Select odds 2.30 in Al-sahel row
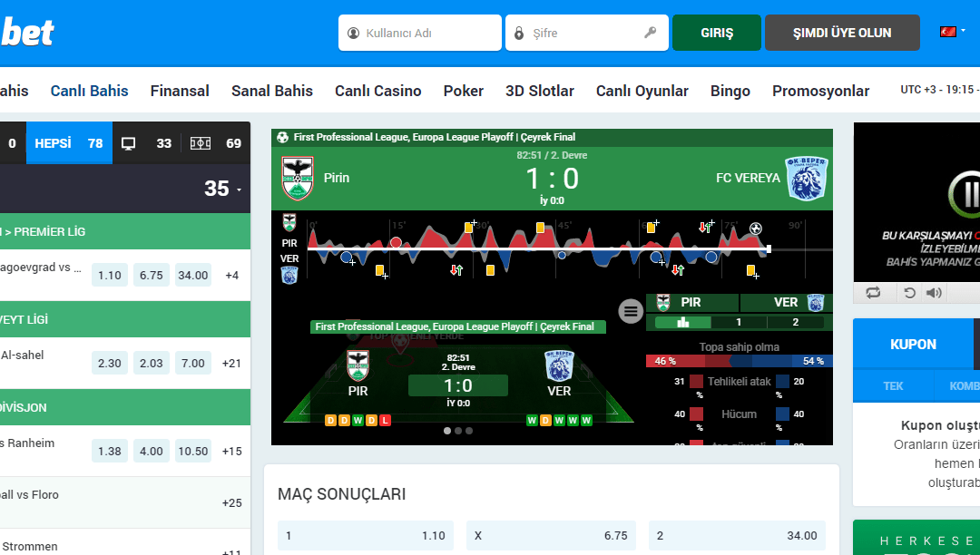980x555 pixels. (x=110, y=364)
